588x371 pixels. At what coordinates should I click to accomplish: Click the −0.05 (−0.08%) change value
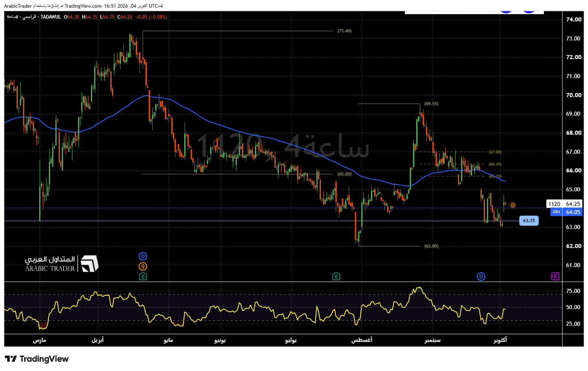point(151,17)
